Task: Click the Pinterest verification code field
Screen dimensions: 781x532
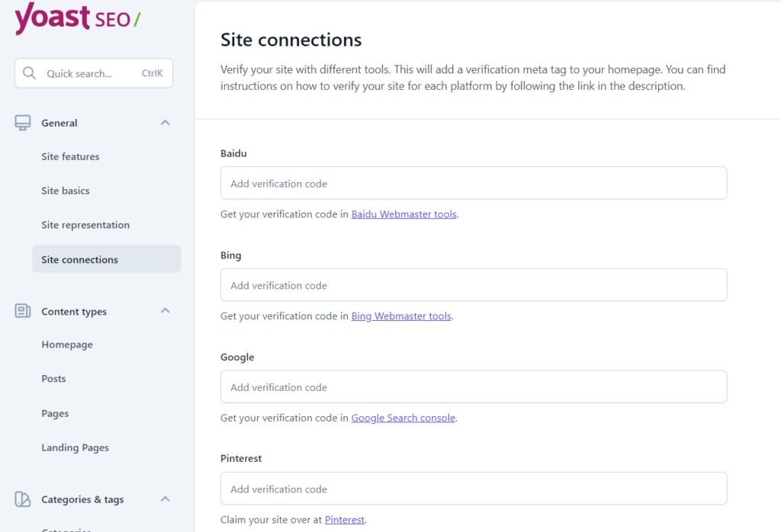Action: pos(473,489)
